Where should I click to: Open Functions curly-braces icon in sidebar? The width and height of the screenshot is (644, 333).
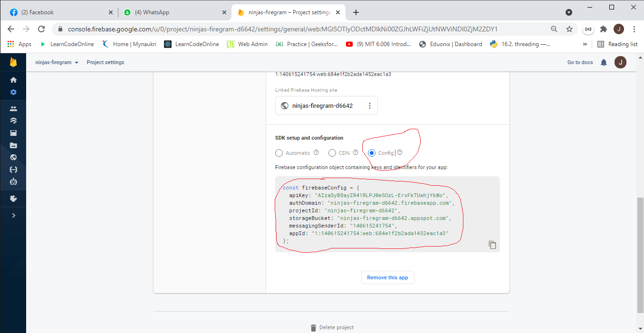point(13,170)
